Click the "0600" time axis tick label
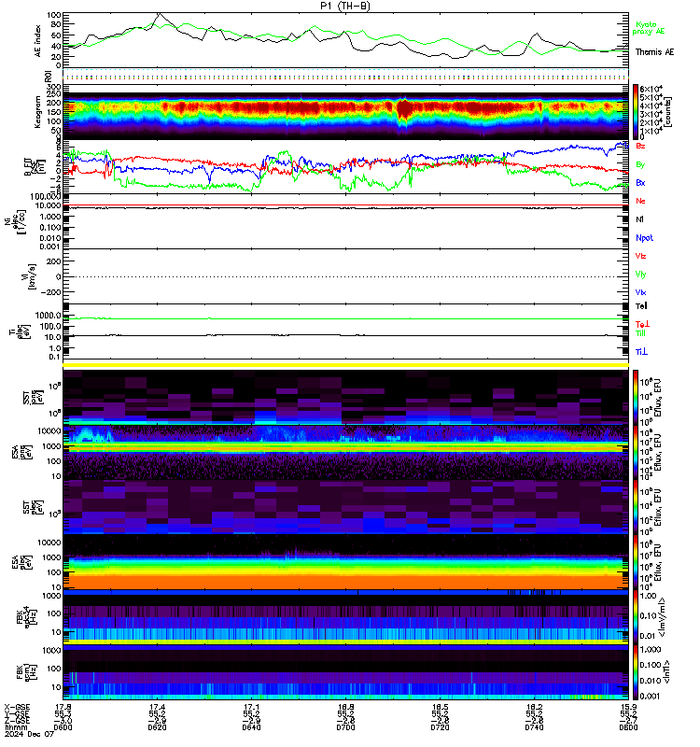The height and width of the screenshot is (747, 700). click(63, 727)
